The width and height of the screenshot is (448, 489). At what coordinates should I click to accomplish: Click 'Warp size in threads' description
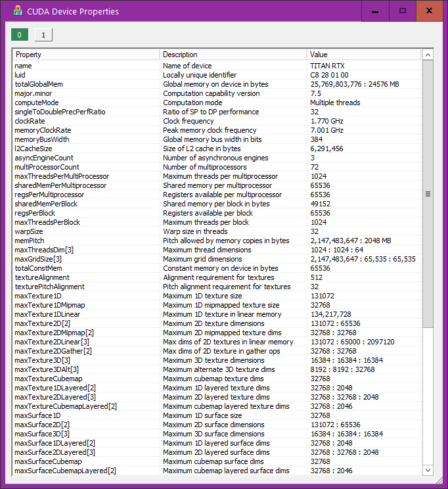click(195, 231)
